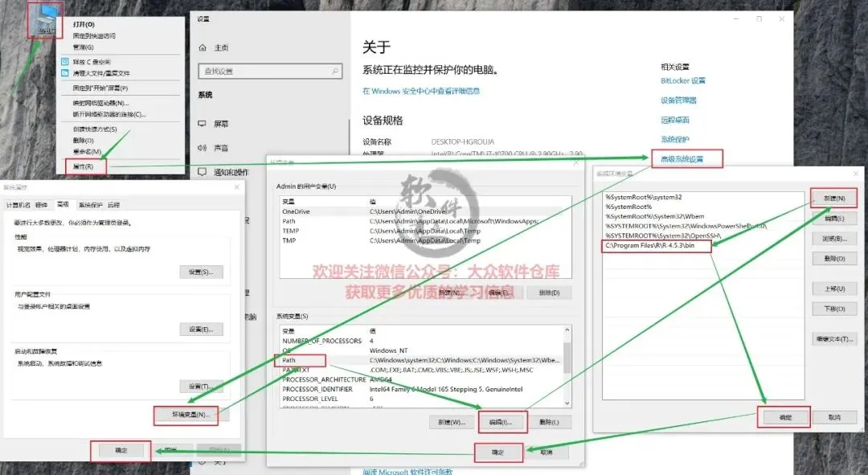
Task: Select the Path row in user variables
Action: [425, 221]
